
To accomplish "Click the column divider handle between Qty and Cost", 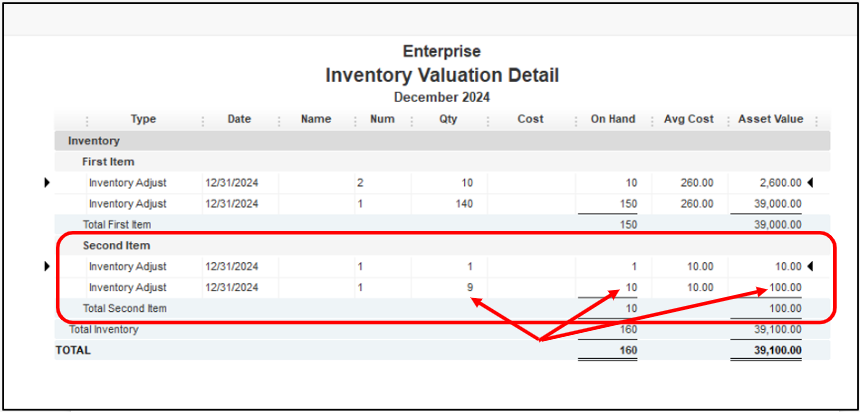I will [x=488, y=120].
